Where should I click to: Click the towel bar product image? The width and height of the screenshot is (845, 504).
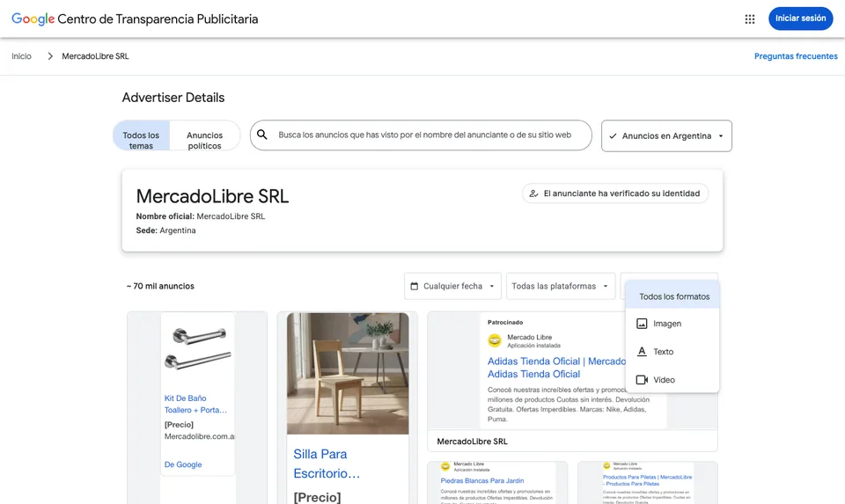click(x=198, y=348)
